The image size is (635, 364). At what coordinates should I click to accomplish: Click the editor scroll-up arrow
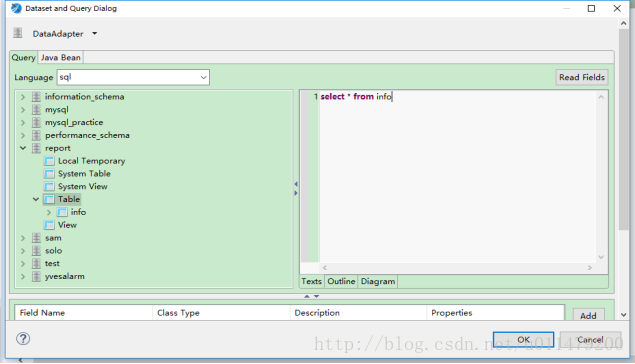[601, 97]
